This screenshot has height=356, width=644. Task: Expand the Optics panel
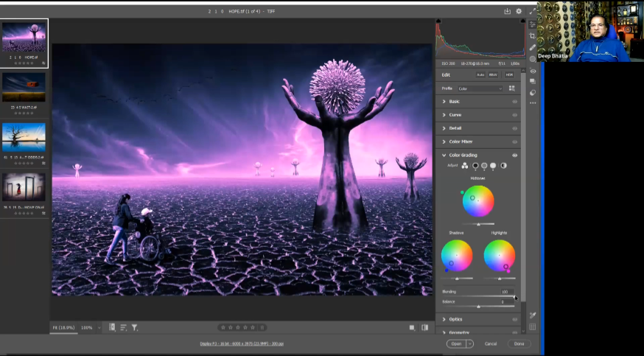(455, 319)
